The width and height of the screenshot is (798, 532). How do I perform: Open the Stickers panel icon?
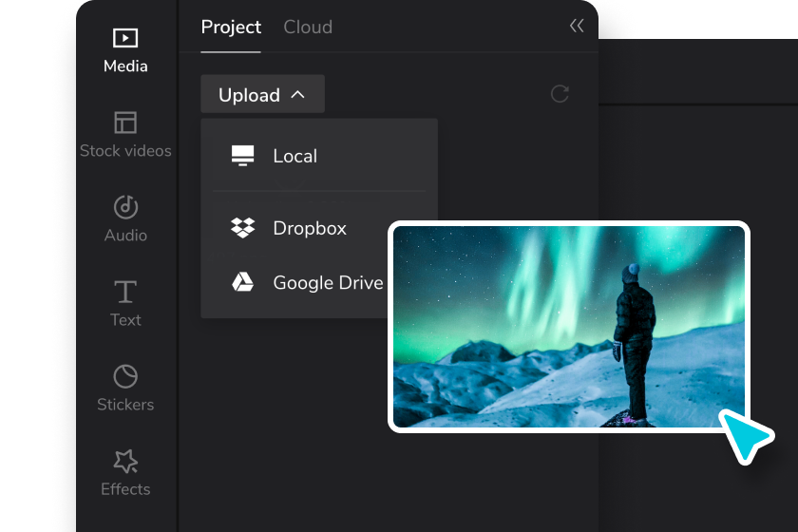(125, 377)
